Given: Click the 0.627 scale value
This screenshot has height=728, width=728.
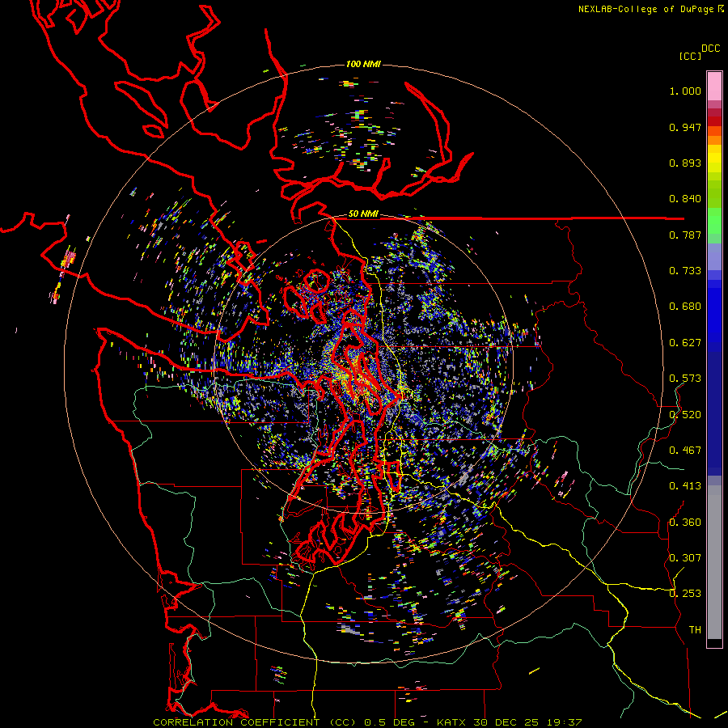Looking at the screenshot, I should coord(685,343).
